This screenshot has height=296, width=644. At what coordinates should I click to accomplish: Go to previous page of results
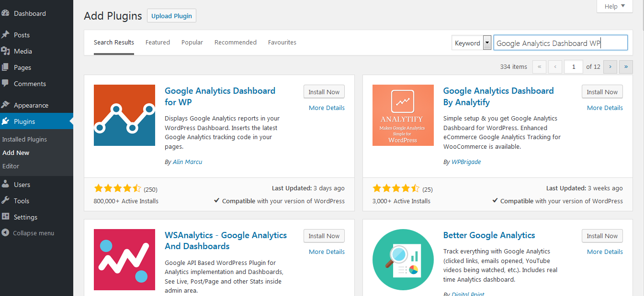(x=555, y=66)
